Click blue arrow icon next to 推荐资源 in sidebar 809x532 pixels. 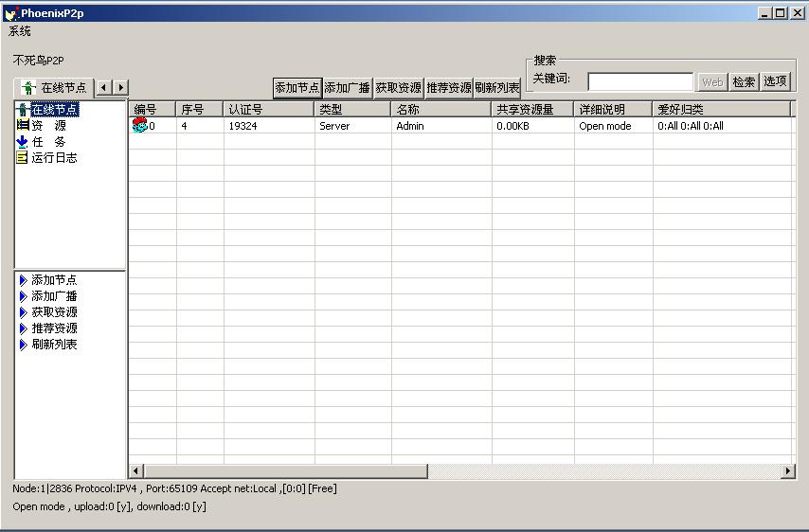pos(24,328)
